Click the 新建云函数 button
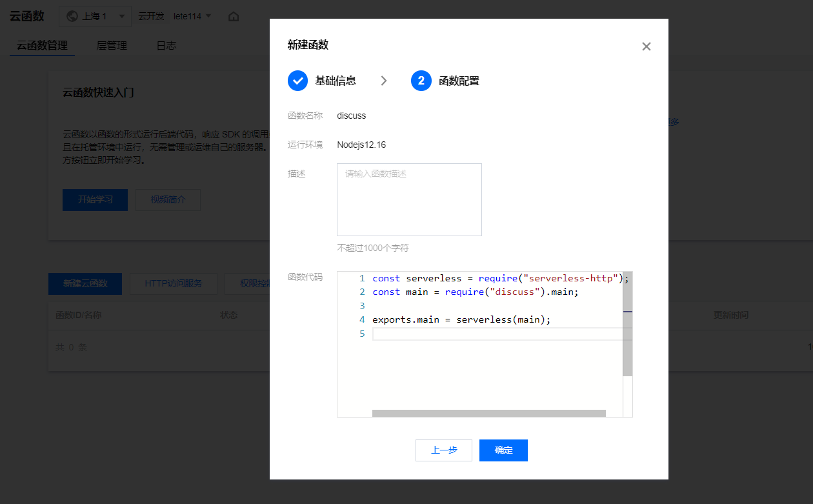The image size is (813, 504). (85, 283)
